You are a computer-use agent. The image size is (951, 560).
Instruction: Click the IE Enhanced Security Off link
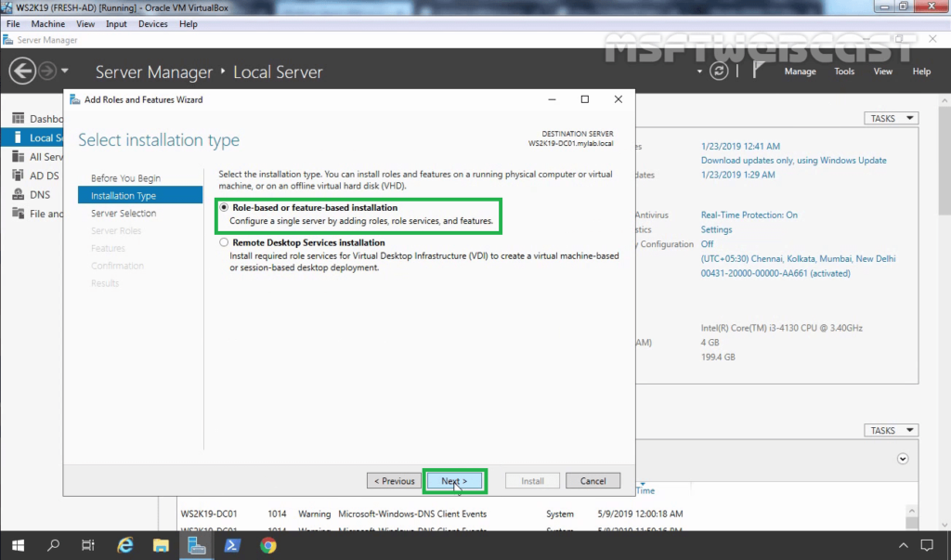tap(707, 244)
